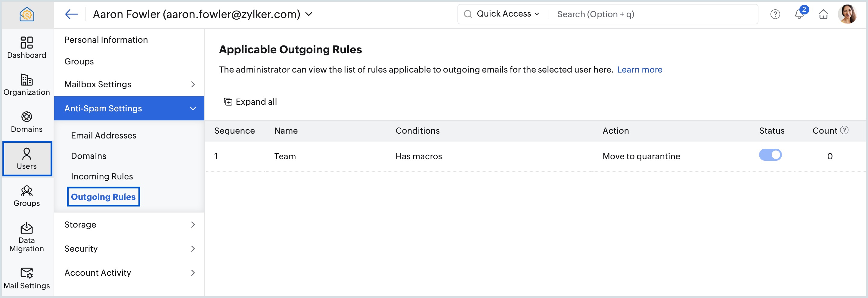Select the Organization icon in sidebar
868x298 pixels.
(x=26, y=84)
